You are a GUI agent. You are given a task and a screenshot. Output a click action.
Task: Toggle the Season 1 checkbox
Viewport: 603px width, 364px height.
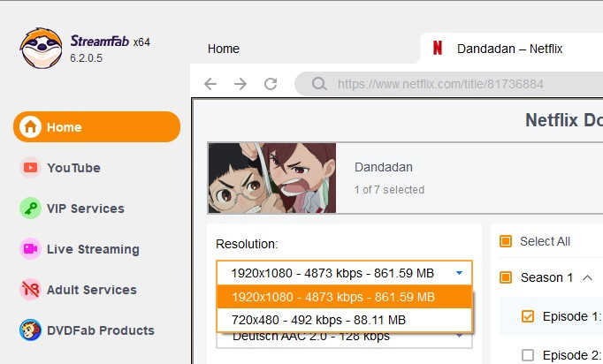[x=506, y=277]
